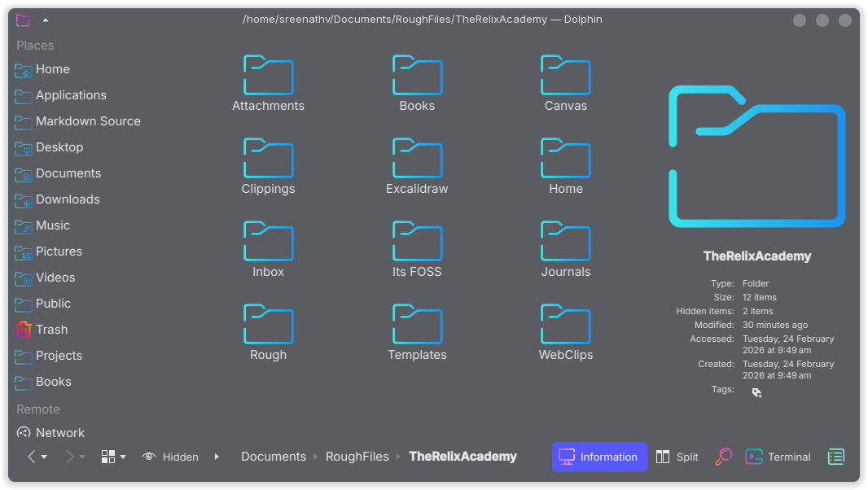Expand the chevron after RoughFiles breadcrumb
This screenshot has height=490, width=868.
pos(398,457)
